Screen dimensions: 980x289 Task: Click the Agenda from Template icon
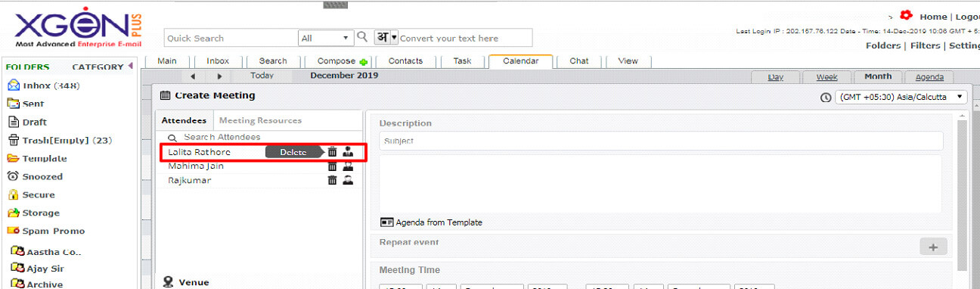point(387,222)
